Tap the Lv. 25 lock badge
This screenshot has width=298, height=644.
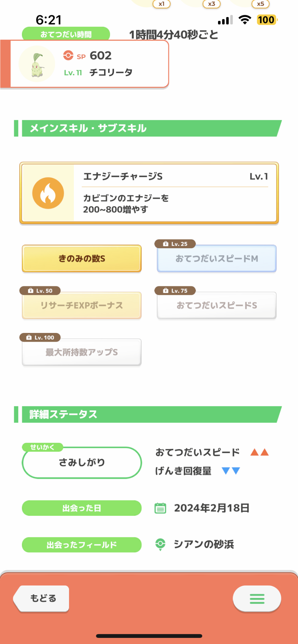(x=175, y=244)
